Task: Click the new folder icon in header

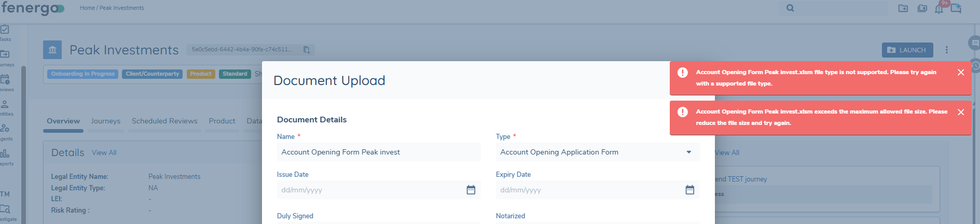Action: [x=903, y=8]
